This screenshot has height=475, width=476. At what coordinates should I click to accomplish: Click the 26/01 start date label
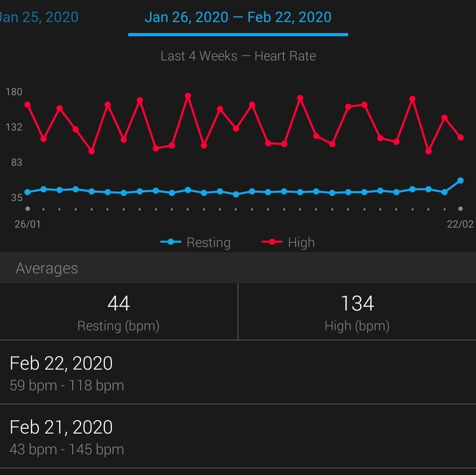click(x=27, y=224)
